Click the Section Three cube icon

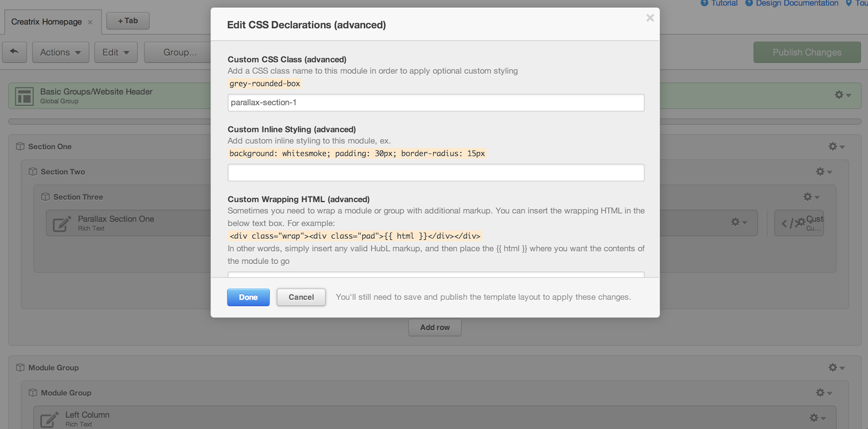coord(45,197)
